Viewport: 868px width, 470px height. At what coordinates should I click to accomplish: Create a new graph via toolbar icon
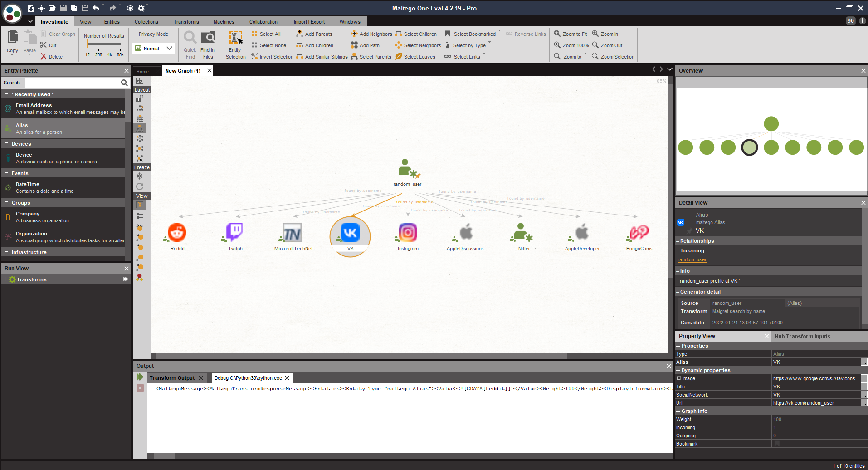[x=30, y=8]
